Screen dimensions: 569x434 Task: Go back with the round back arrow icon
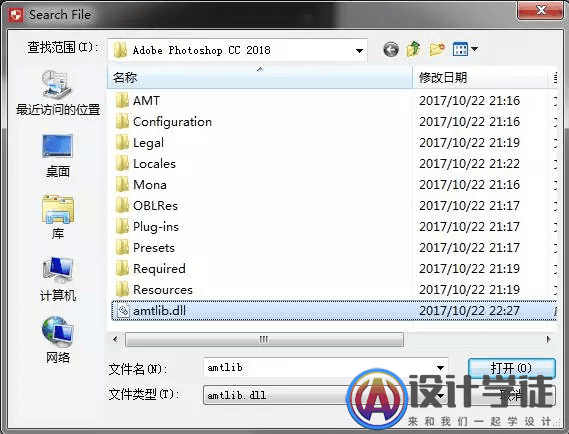point(390,49)
